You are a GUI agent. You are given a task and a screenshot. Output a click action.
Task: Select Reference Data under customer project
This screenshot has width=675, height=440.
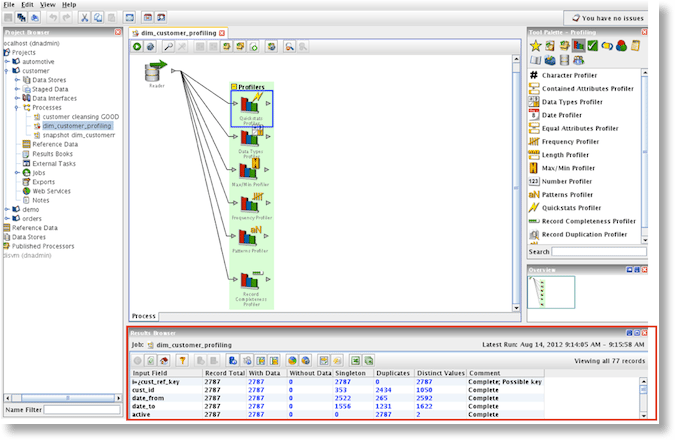pos(50,144)
